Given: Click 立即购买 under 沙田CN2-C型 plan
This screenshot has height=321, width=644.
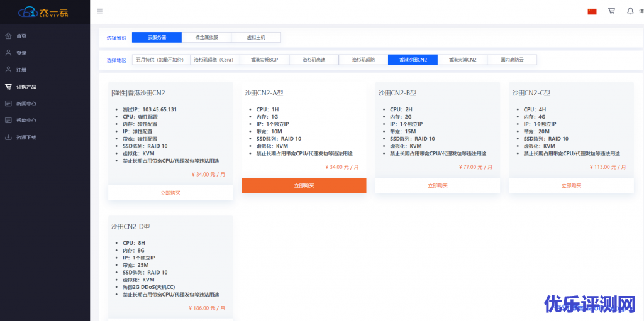Looking at the screenshot, I should (571, 185).
